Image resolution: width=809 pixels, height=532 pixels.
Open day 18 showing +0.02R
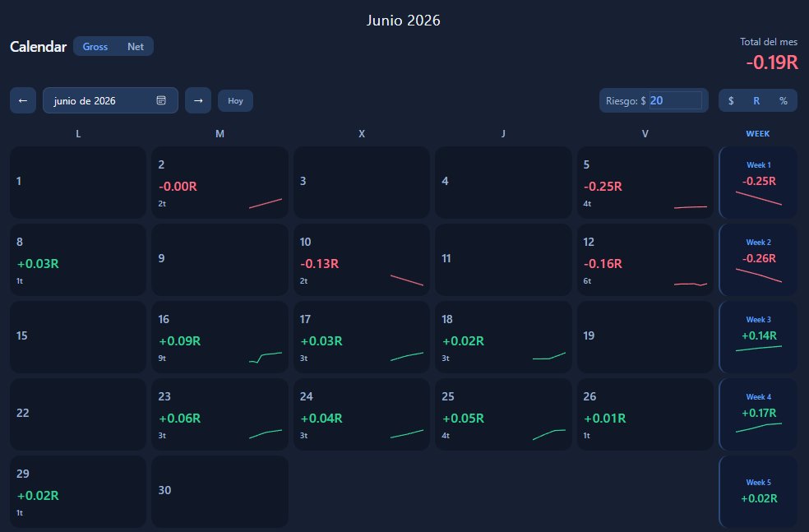coord(503,337)
